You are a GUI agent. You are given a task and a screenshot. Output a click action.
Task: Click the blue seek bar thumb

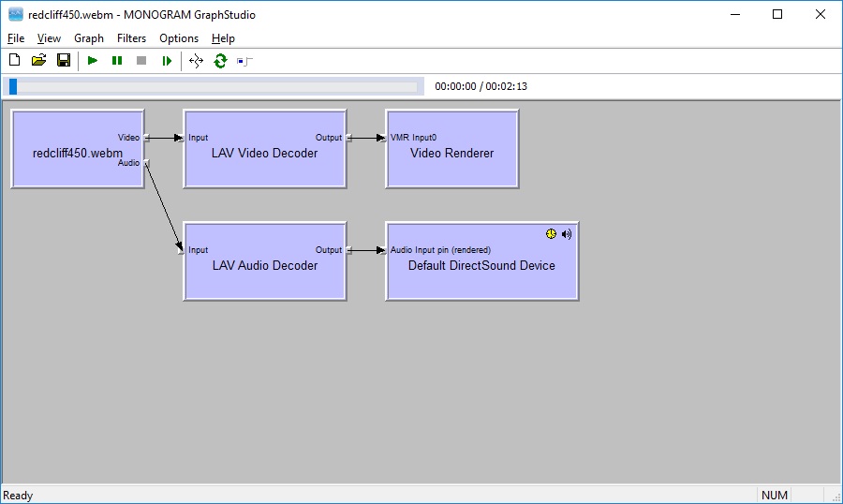coord(13,86)
